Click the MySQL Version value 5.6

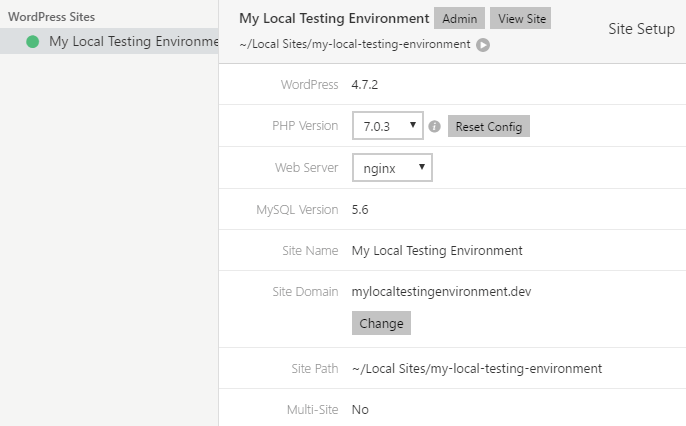coord(360,210)
